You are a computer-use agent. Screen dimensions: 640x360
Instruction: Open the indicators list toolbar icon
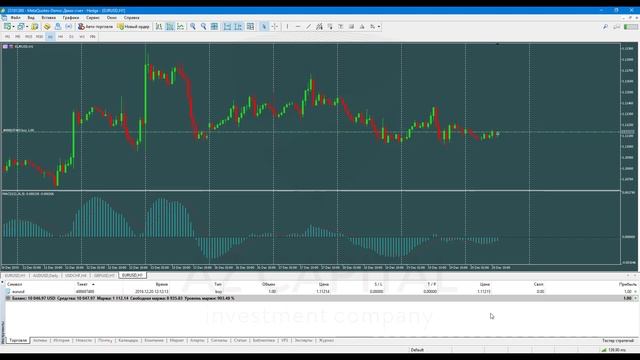tap(250, 27)
